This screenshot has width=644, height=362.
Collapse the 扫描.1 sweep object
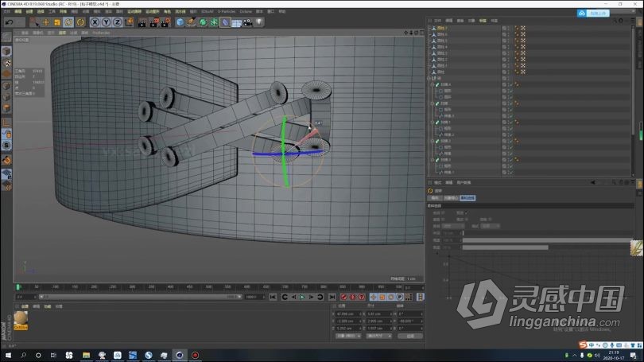click(x=432, y=123)
